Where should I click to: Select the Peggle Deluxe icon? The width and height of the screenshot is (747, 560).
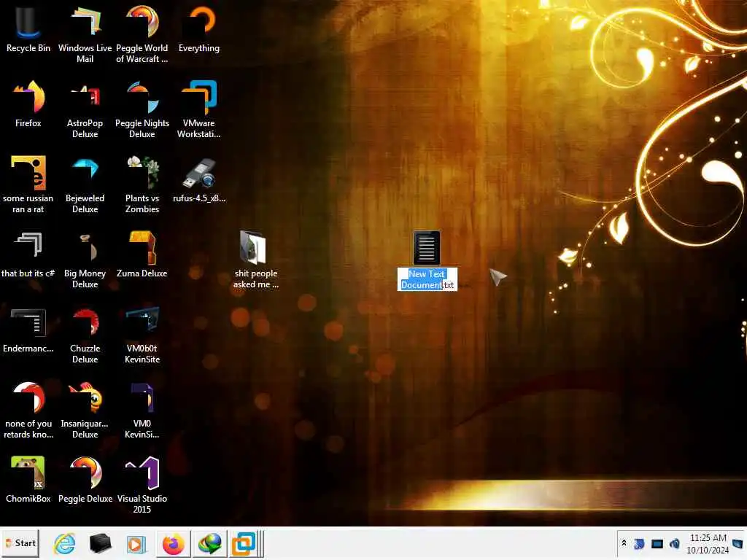pyautogui.click(x=85, y=480)
